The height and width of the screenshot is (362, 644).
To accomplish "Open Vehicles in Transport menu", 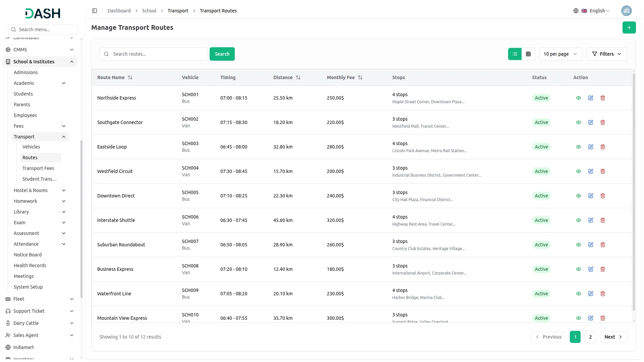I will pos(31,147).
